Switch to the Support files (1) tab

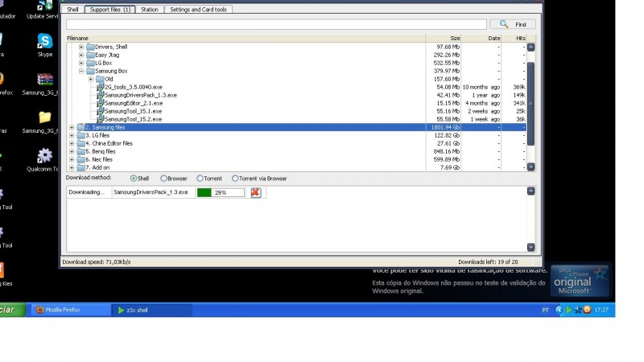coord(110,10)
